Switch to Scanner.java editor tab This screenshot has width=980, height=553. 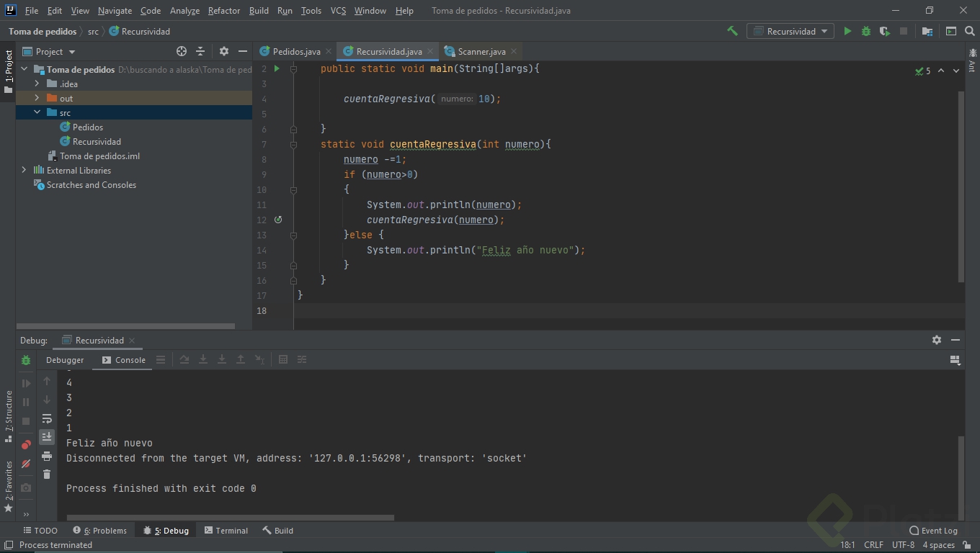click(x=481, y=51)
